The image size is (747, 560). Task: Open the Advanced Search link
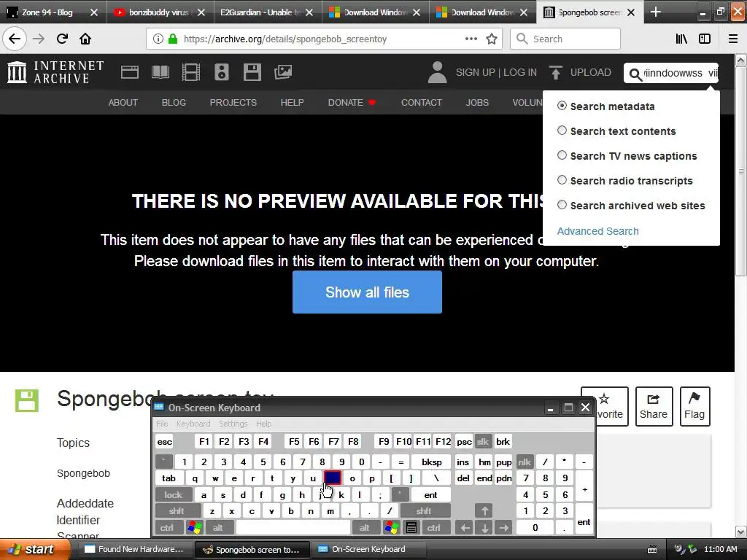[598, 231]
